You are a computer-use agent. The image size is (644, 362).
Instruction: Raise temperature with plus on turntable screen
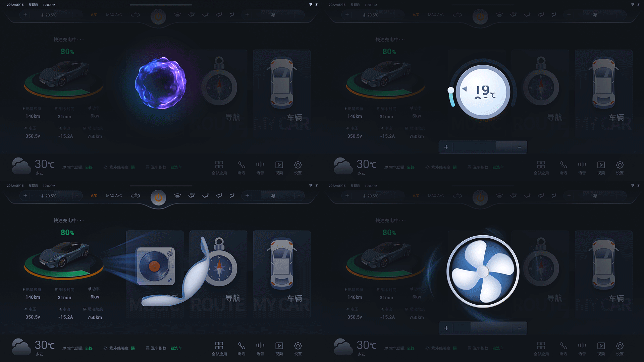(x=25, y=196)
